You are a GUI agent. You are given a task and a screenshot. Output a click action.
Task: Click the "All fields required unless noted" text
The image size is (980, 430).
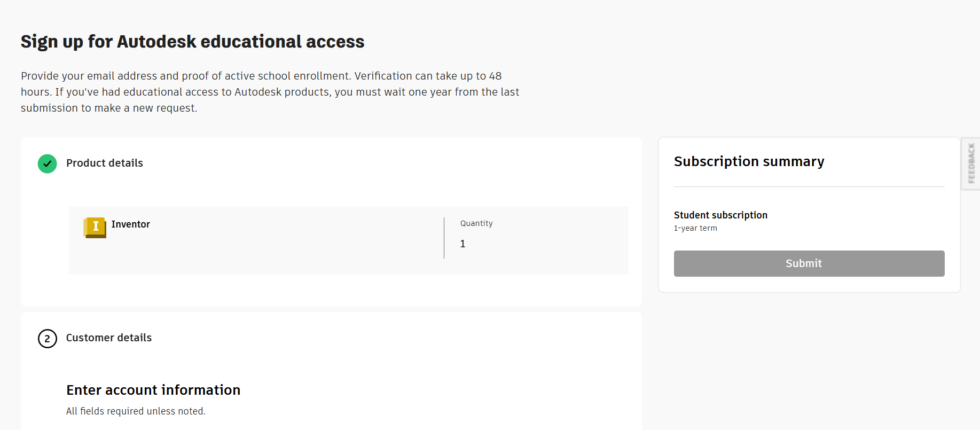pos(136,411)
